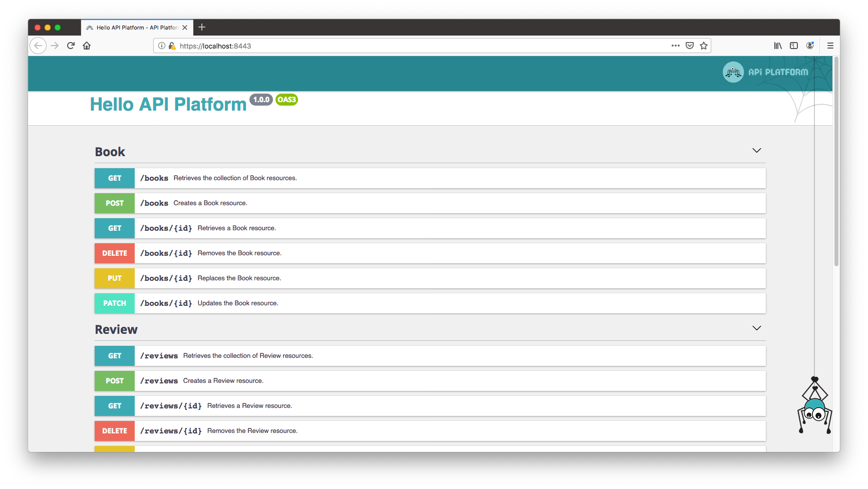Expand GET /reviews collection operation

click(430, 356)
